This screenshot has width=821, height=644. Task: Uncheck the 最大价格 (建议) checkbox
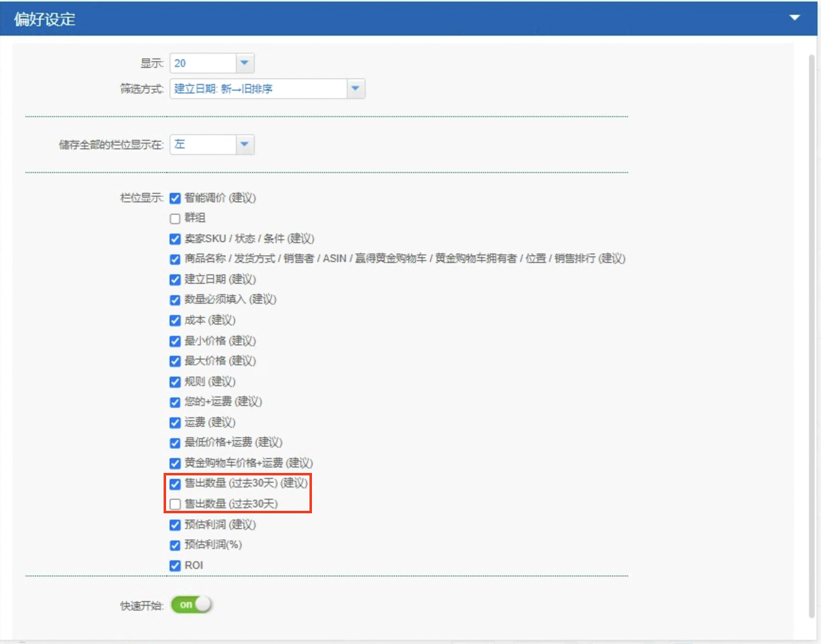(x=176, y=361)
